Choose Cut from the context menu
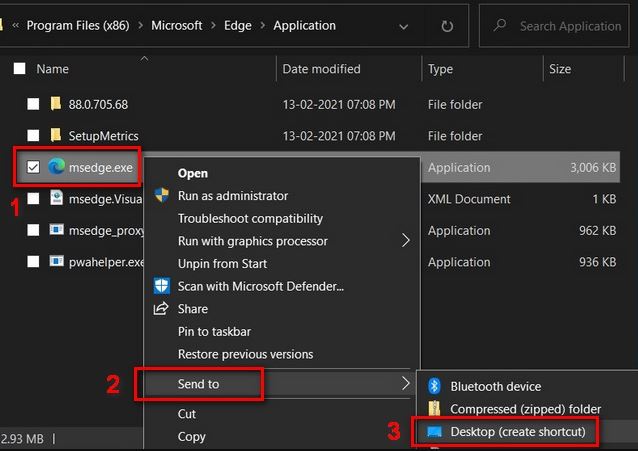Screen dimensions: 638x451 [x=187, y=414]
